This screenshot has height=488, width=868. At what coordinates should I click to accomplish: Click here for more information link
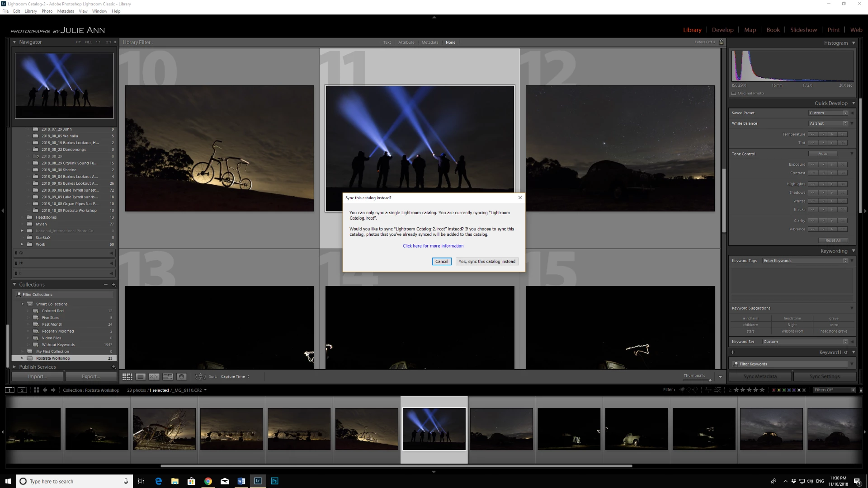pos(433,246)
